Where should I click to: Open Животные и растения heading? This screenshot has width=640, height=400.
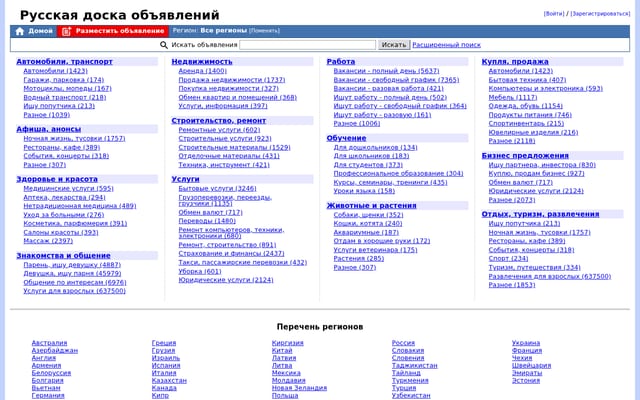371,206
